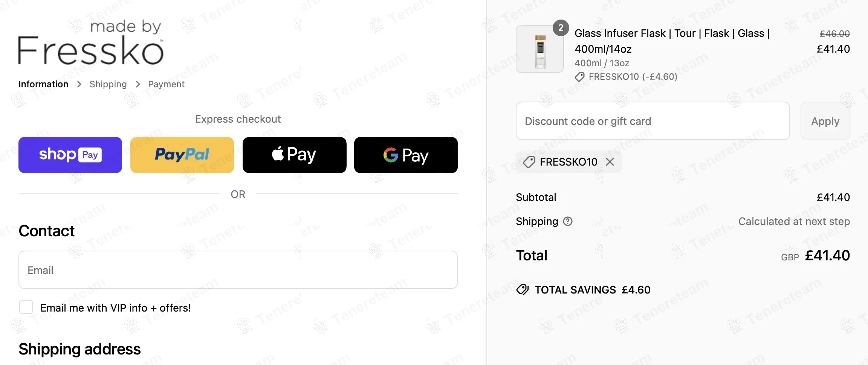Pay with the Shop Pay button
The image size is (868, 365).
pyautogui.click(x=70, y=155)
